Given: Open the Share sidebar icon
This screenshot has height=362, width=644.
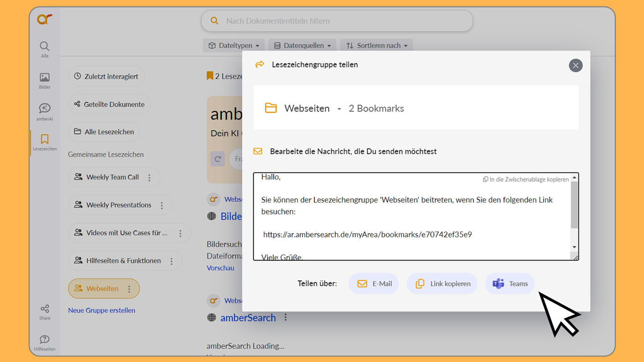Looking at the screenshot, I should pos(44,312).
